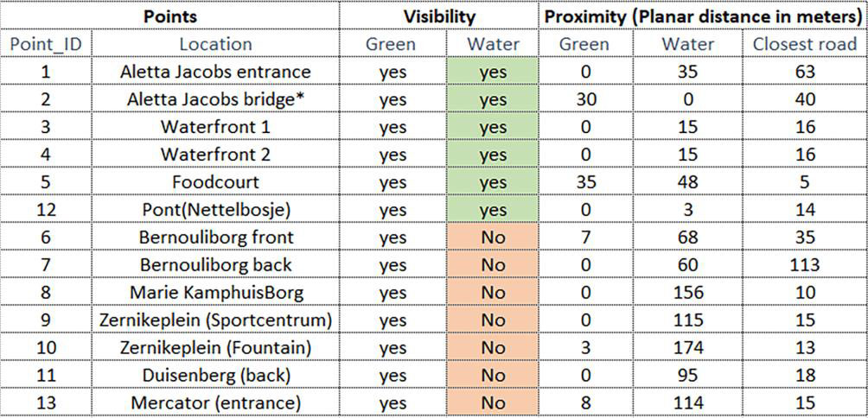The image size is (868, 418).
Task: Select the closest road value 113
Action: coord(804,265)
